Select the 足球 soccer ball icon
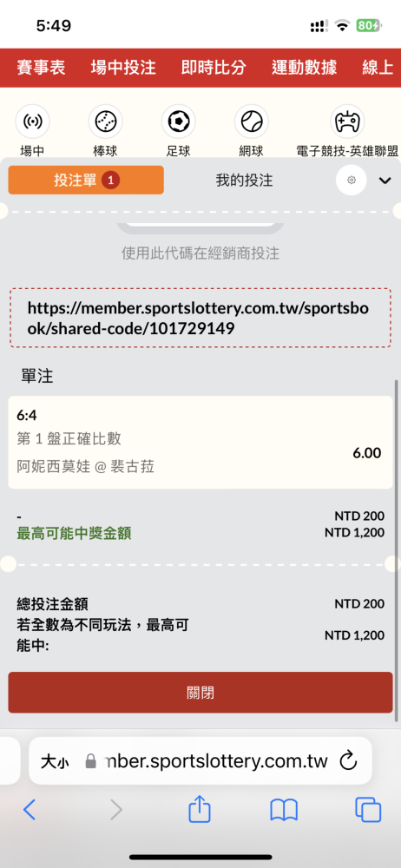Screen dimensions: 401x868 point(178,121)
